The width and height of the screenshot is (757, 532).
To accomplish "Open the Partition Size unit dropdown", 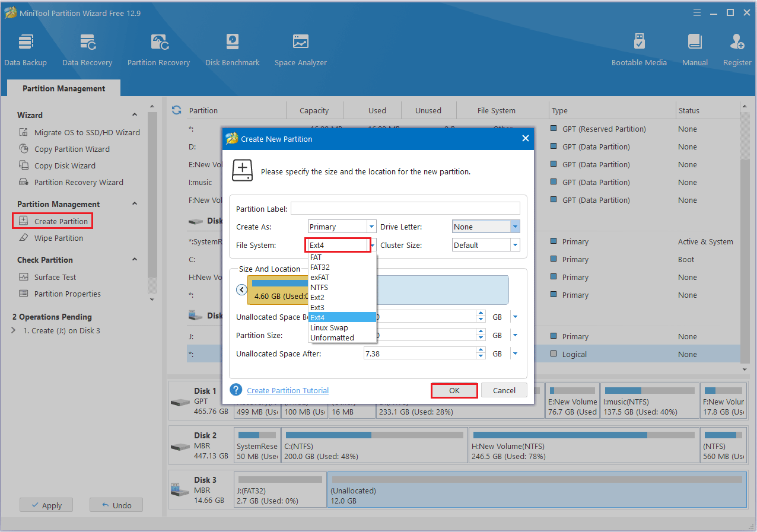I will 515,335.
